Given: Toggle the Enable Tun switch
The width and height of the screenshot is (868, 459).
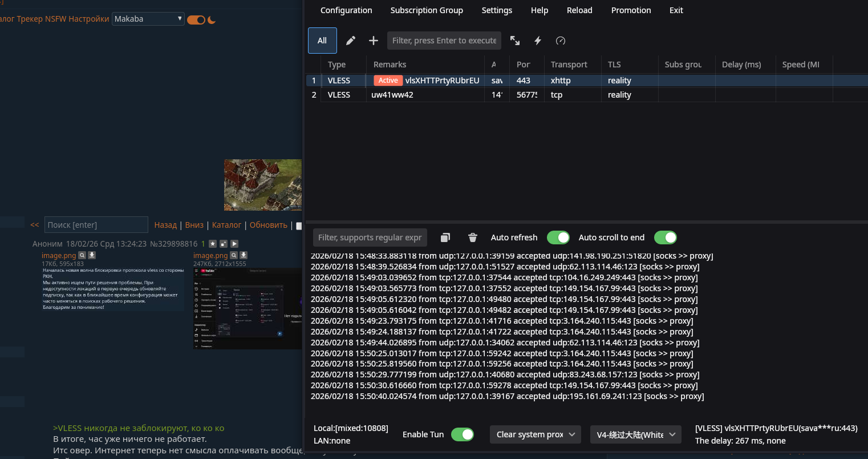Looking at the screenshot, I should (463, 434).
